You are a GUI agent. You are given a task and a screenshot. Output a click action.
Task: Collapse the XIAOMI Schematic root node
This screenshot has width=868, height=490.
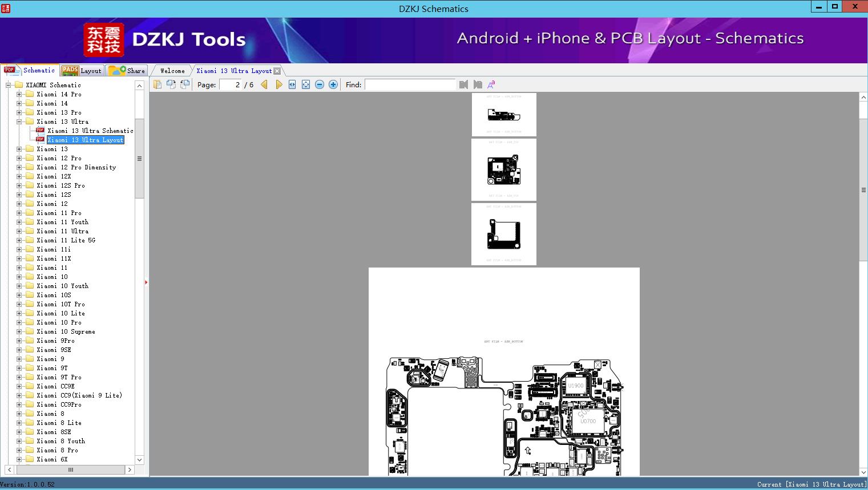click(9, 85)
